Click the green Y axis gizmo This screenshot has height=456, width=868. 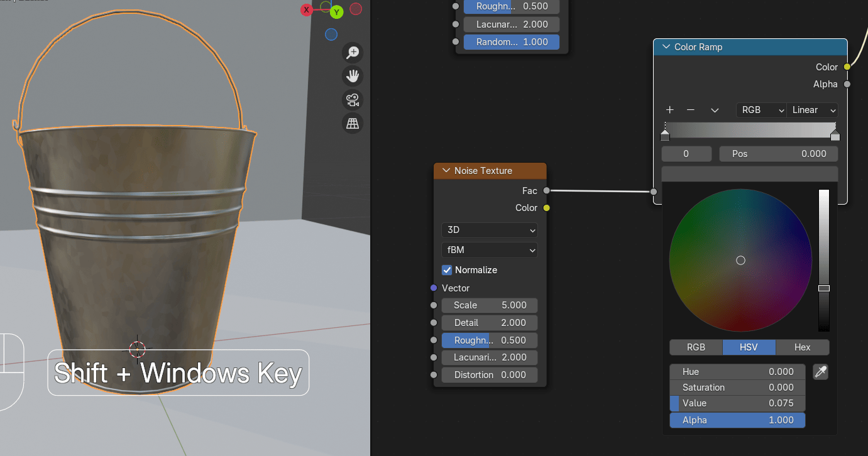pos(336,12)
